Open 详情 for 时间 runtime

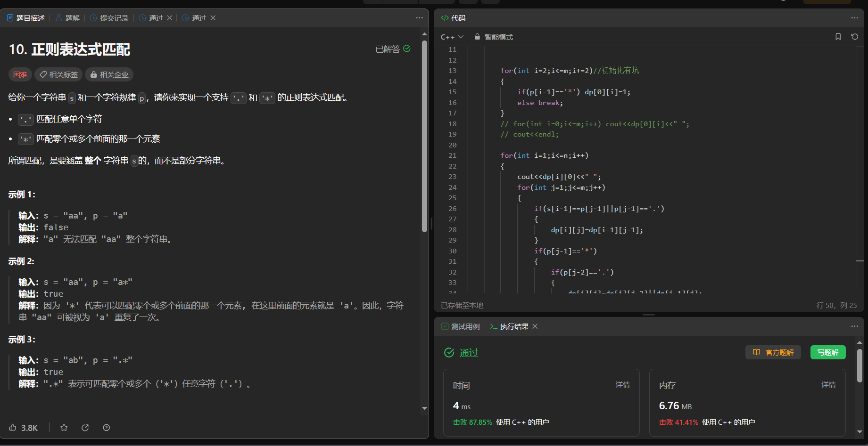click(x=623, y=385)
